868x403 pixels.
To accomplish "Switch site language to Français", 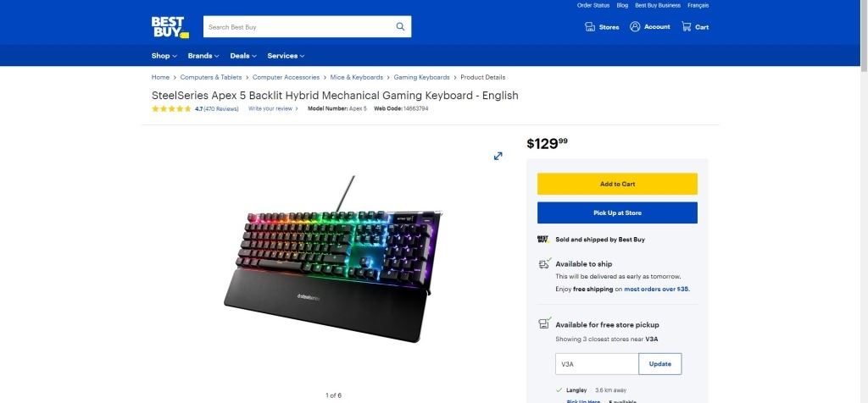I will tap(698, 6).
